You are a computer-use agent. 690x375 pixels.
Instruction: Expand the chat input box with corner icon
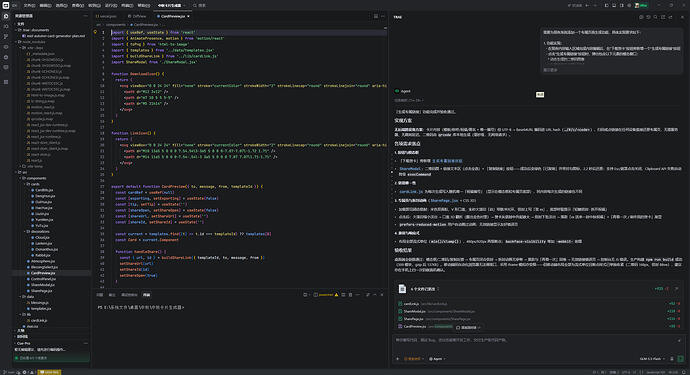(x=679, y=340)
